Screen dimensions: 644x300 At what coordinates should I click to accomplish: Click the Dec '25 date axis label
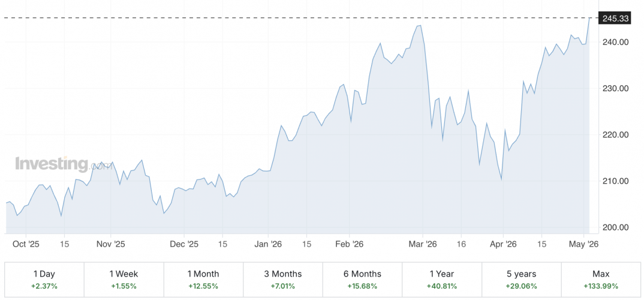point(184,244)
